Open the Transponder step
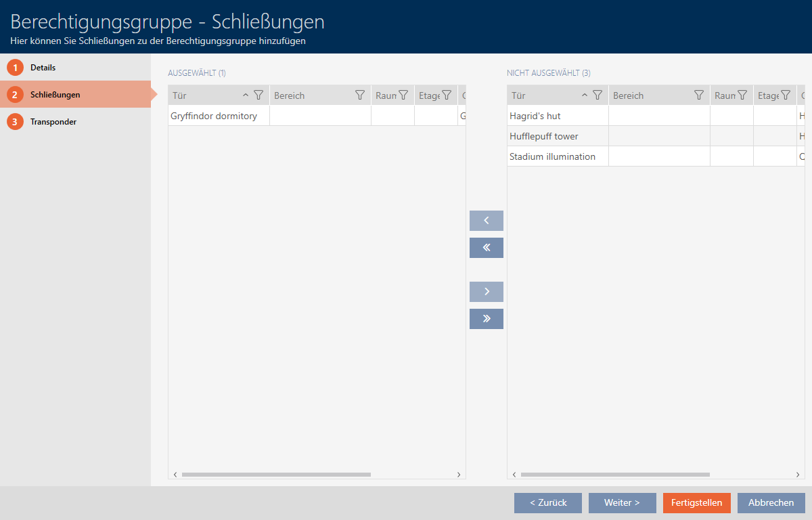812x520 pixels. (53, 122)
